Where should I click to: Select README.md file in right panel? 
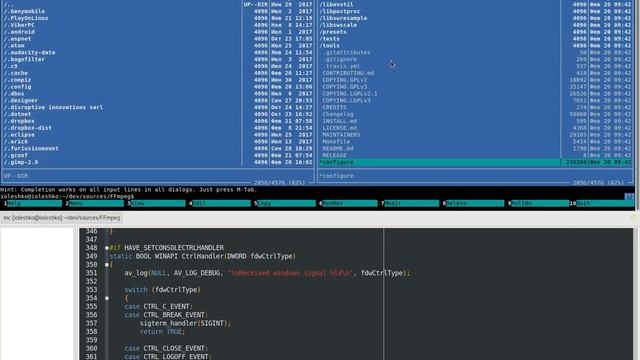click(338, 149)
